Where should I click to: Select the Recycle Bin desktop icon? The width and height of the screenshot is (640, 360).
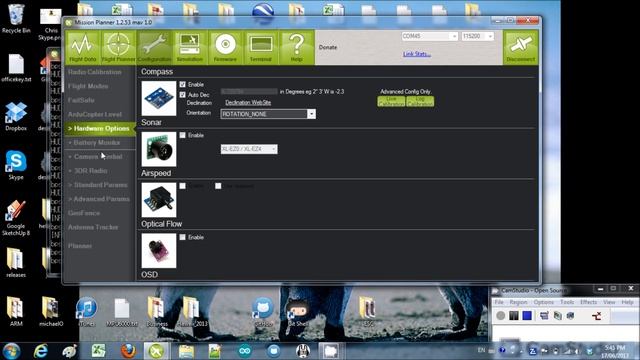(x=16, y=19)
